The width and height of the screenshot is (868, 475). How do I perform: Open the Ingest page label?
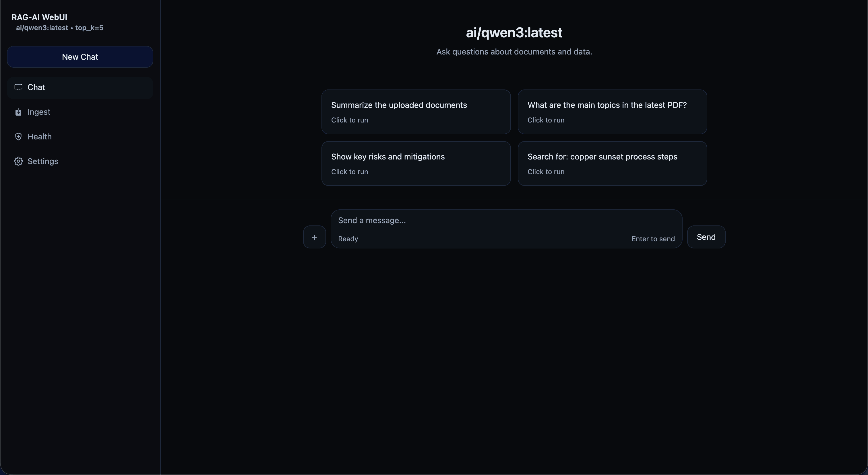click(x=39, y=112)
